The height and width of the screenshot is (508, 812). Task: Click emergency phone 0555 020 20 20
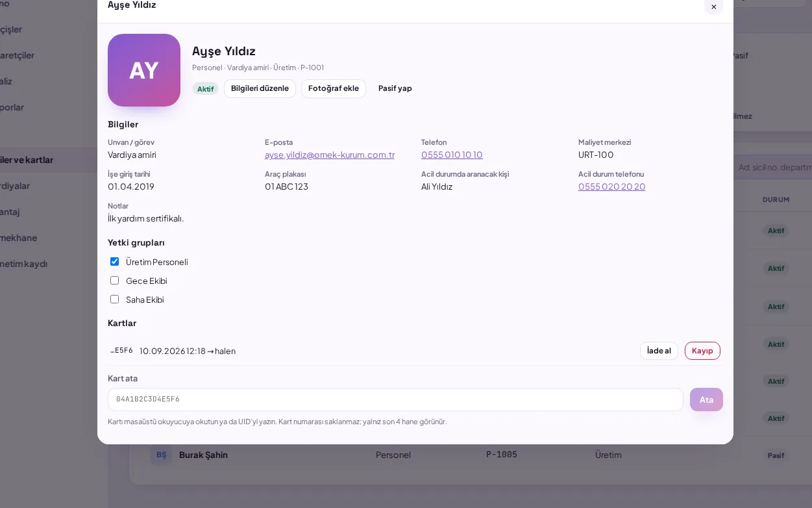point(611,186)
